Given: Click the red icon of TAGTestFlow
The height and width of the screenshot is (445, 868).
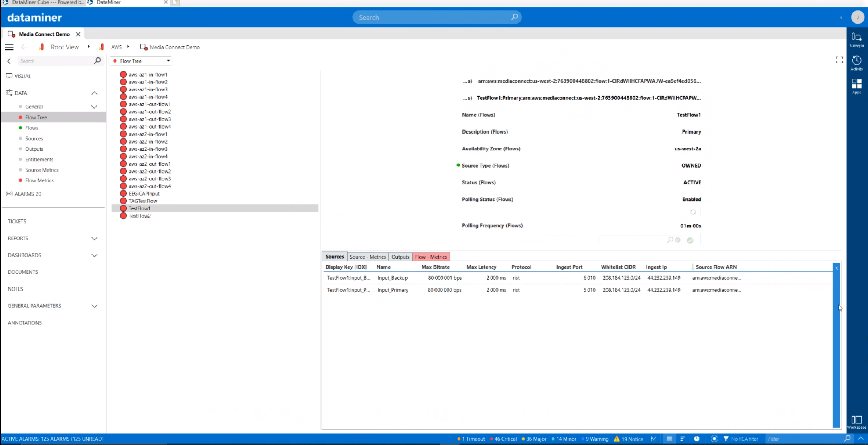Looking at the screenshot, I should [x=123, y=201].
